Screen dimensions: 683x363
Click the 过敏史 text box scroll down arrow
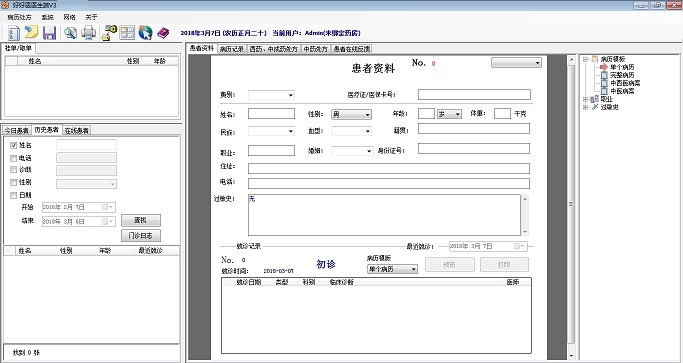coord(525,232)
